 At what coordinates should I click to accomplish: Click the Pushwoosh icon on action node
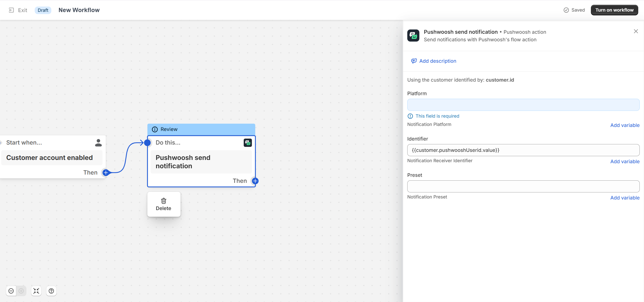coord(248,143)
